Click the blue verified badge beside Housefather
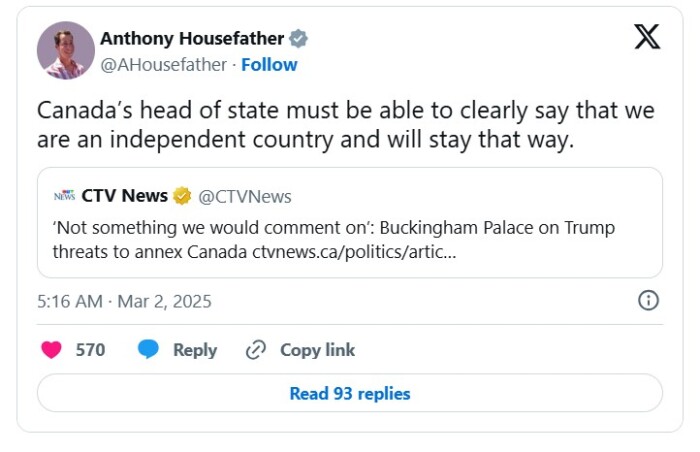The image size is (700, 452). [298, 38]
